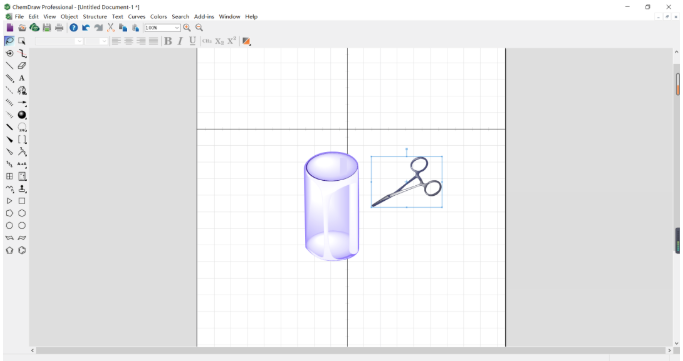Toggle Superscript X2 formatting
The image size is (683, 361).
pos(231,41)
